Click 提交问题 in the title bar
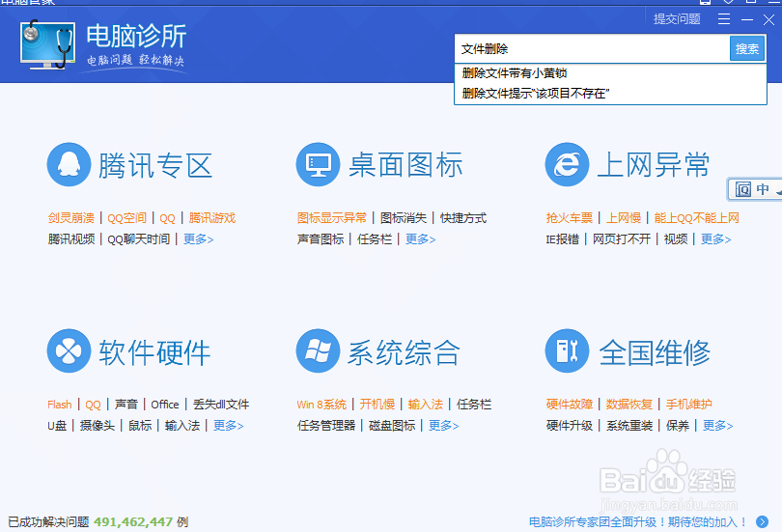The width and height of the screenshot is (782, 532). [677, 19]
